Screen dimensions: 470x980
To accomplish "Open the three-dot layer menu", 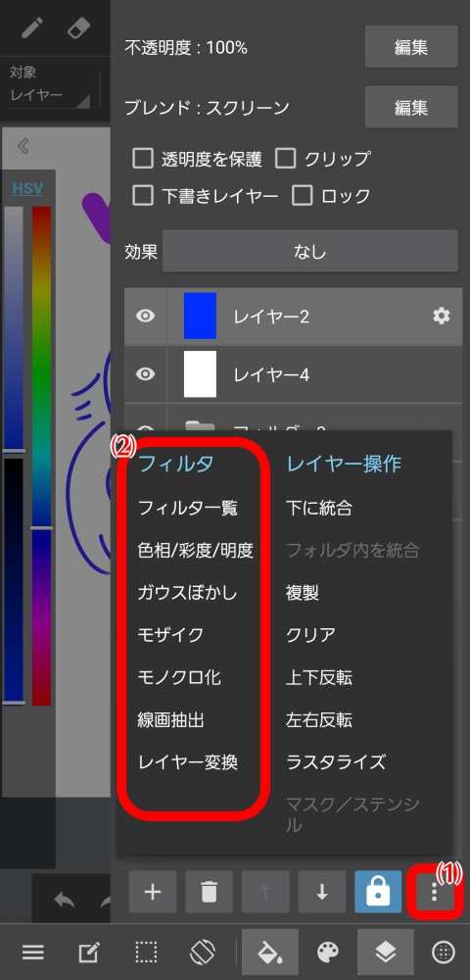I will [x=435, y=892].
